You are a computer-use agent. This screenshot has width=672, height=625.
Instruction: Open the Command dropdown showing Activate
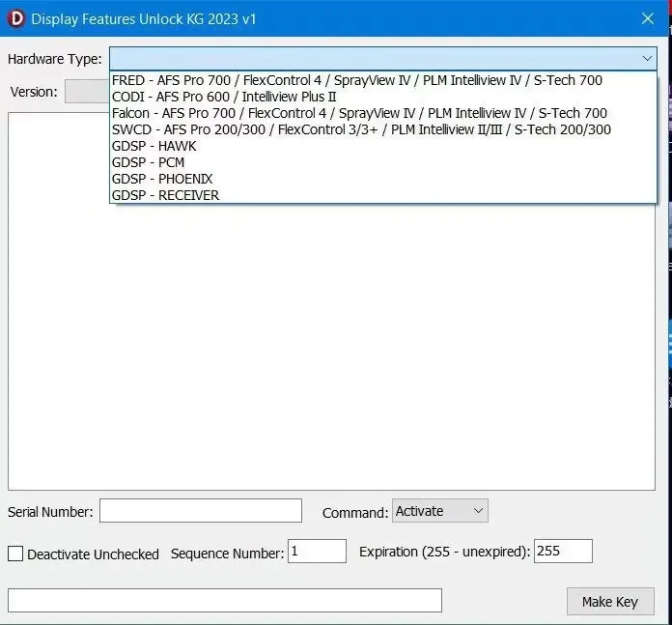coord(439,511)
